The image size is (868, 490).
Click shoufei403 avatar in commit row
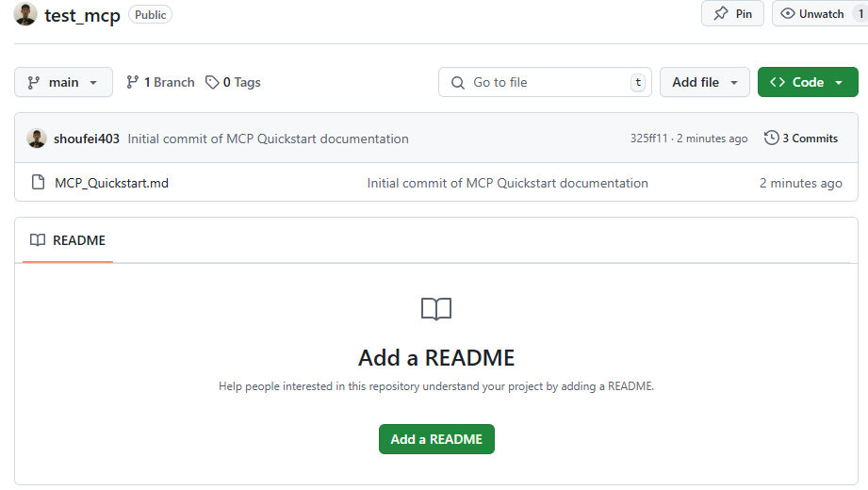[37, 139]
